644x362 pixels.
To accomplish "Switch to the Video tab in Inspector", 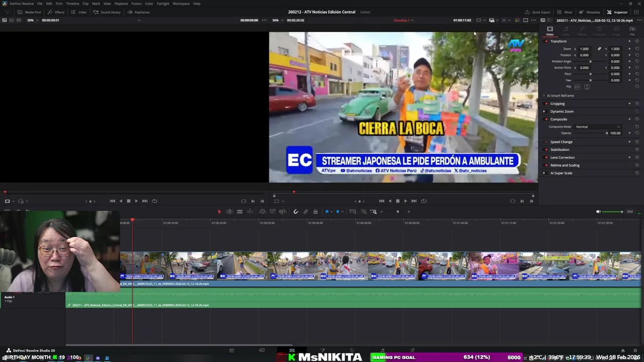I will click(x=550, y=31).
